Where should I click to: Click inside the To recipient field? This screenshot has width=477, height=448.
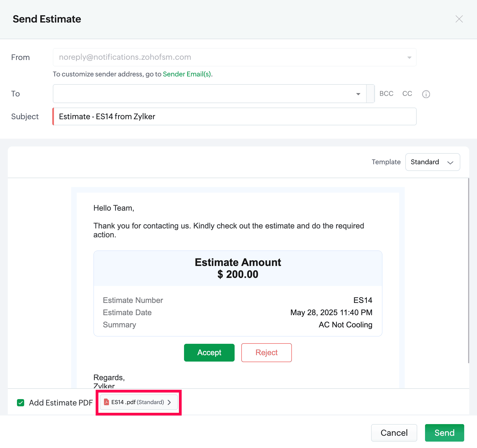[203, 94]
